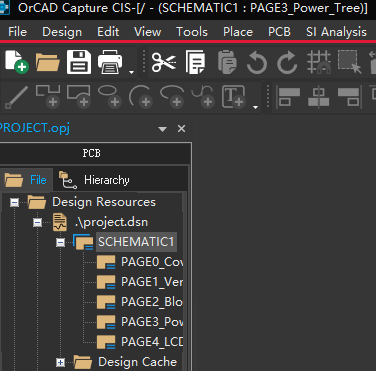This screenshot has height=371, width=376.
Task: Open the Place menu
Action: click(x=238, y=32)
